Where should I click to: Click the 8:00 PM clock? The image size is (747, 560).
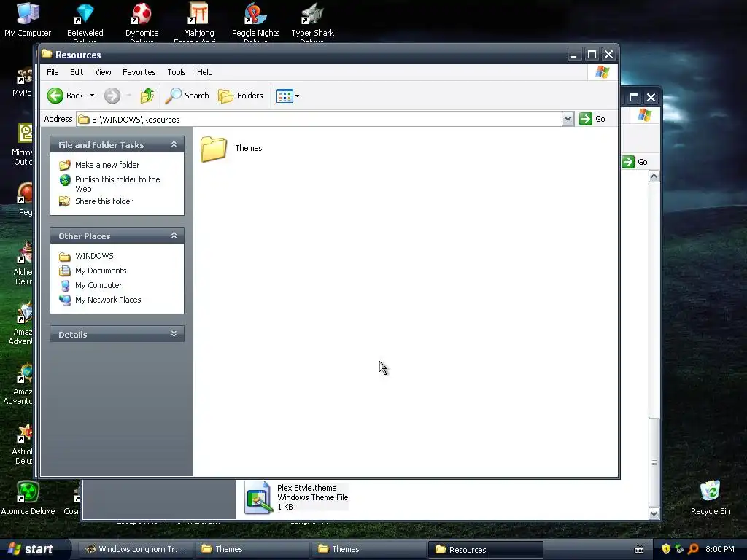pos(720,549)
